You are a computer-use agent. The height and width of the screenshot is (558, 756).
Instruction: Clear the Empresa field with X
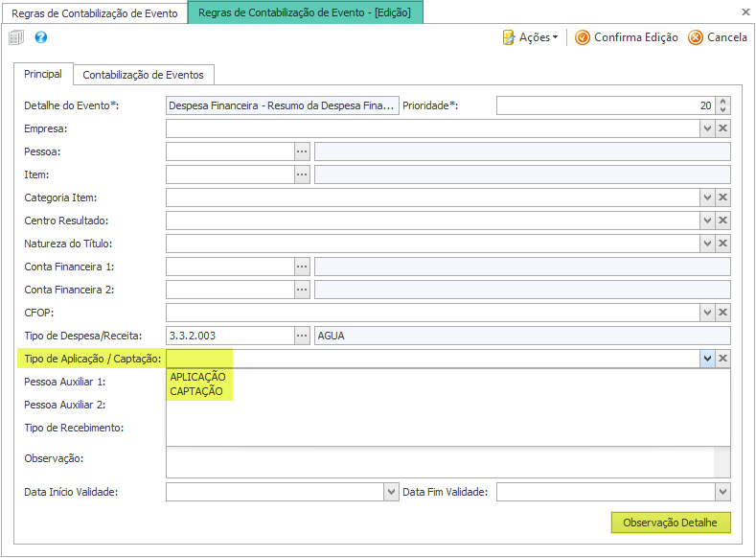click(722, 128)
